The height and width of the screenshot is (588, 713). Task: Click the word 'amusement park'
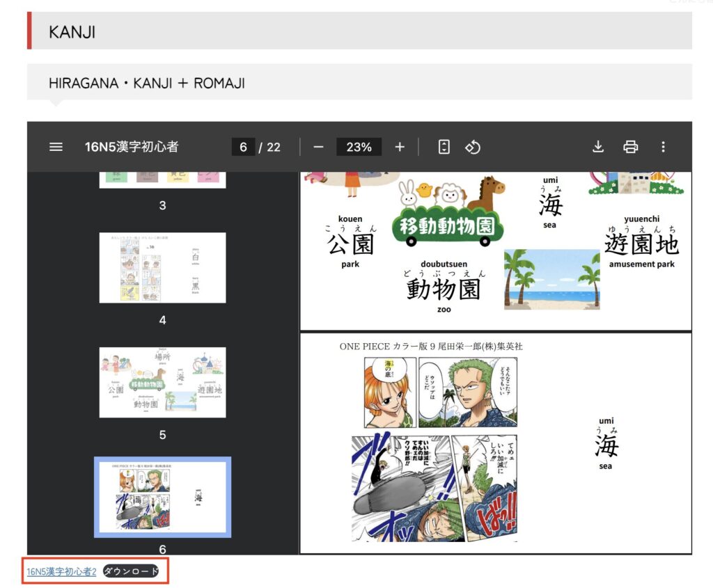(x=641, y=264)
